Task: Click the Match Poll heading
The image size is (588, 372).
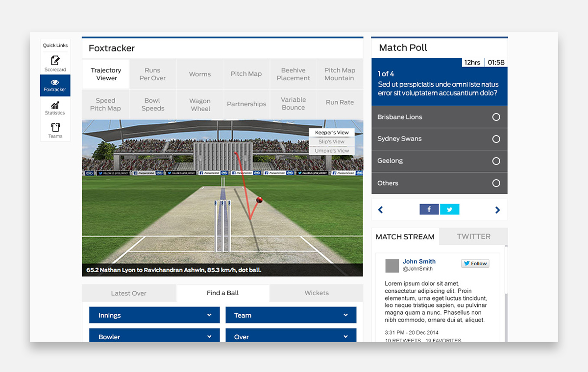Action: (x=403, y=47)
